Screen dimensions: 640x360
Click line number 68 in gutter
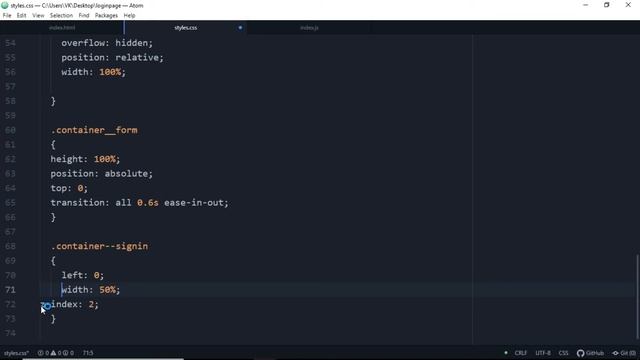[x=10, y=246]
